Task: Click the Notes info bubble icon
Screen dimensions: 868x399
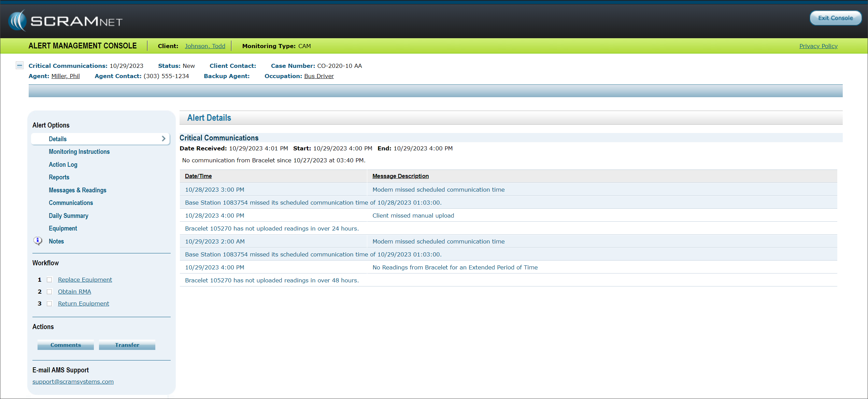Action: pos(38,241)
